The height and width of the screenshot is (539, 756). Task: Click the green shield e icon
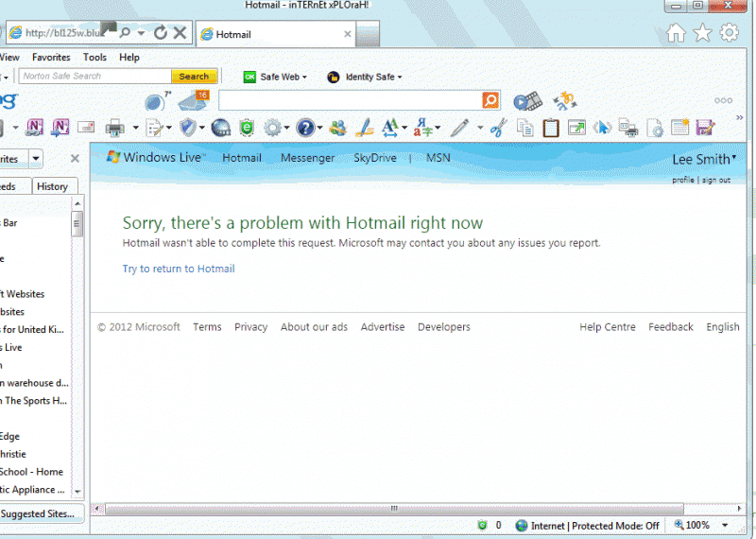coord(247,129)
